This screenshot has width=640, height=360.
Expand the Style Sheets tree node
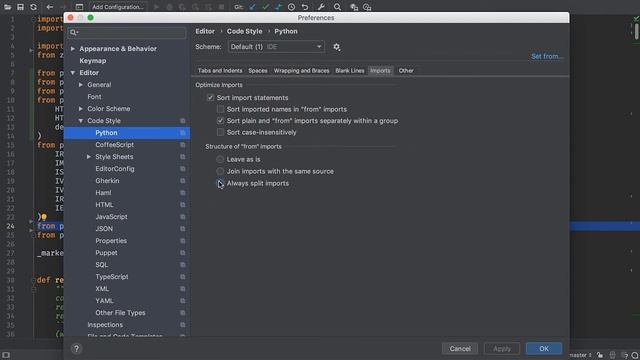(89, 157)
